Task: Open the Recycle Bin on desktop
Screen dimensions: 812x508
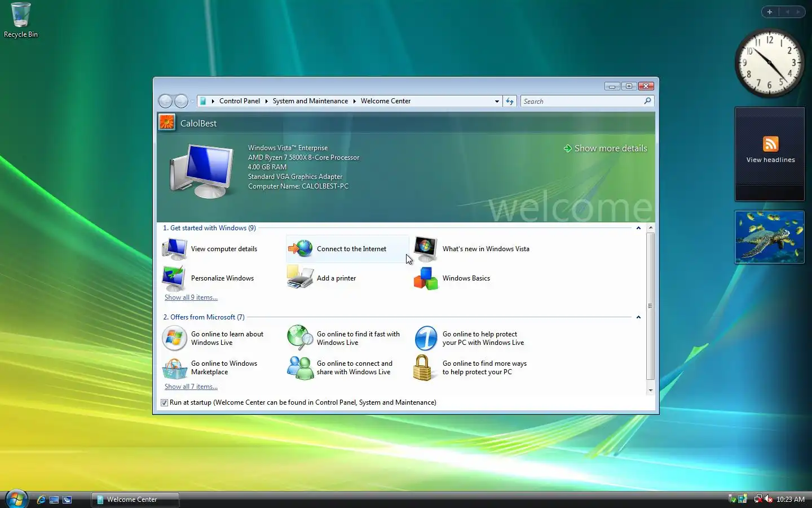Action: pyautogui.click(x=21, y=20)
